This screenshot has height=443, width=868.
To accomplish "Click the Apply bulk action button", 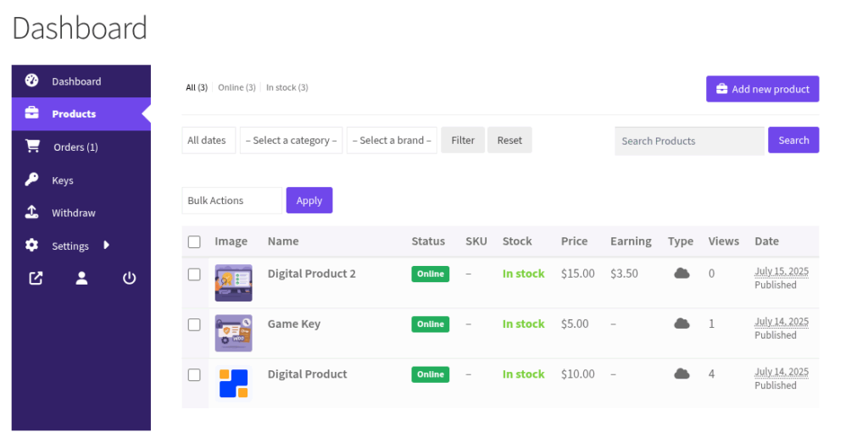I will 309,200.
